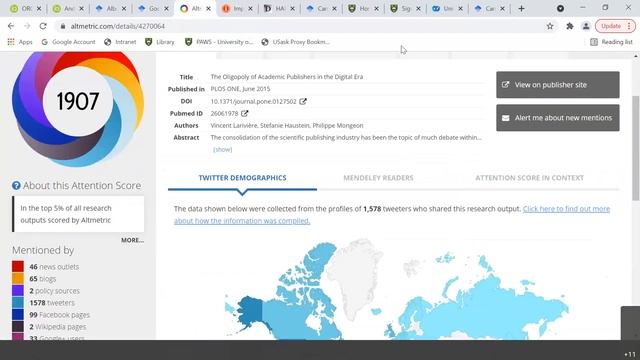Image resolution: width=640 pixels, height=360 pixels.
Task: Open the Intranet bookmark
Action: (120, 42)
